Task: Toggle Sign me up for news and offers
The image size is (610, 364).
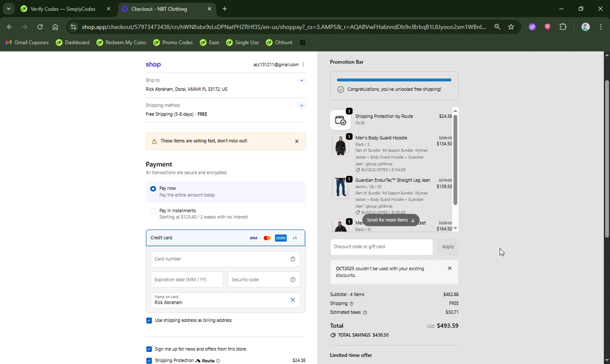Action: [149, 349]
